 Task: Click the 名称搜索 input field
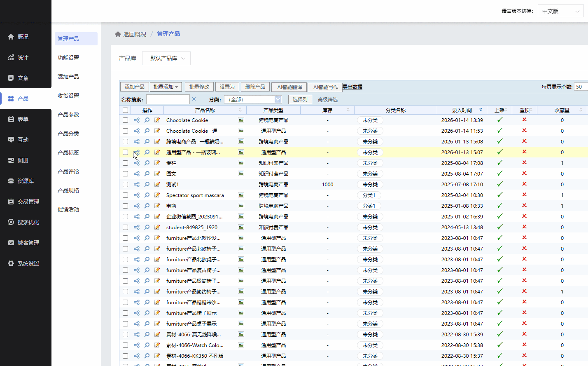pyautogui.click(x=168, y=99)
